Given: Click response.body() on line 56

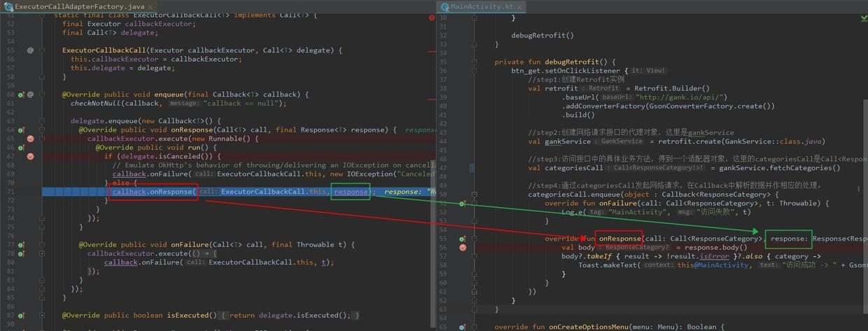Looking at the screenshot, I should tap(716, 247).
